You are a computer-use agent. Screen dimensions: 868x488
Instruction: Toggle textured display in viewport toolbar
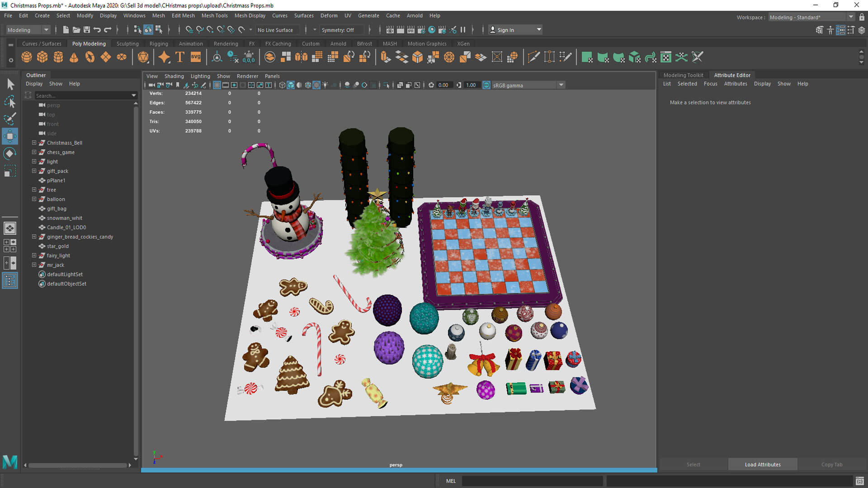[316, 85]
